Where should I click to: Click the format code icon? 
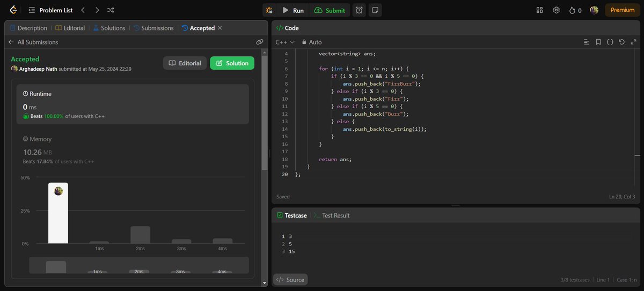[586, 42]
